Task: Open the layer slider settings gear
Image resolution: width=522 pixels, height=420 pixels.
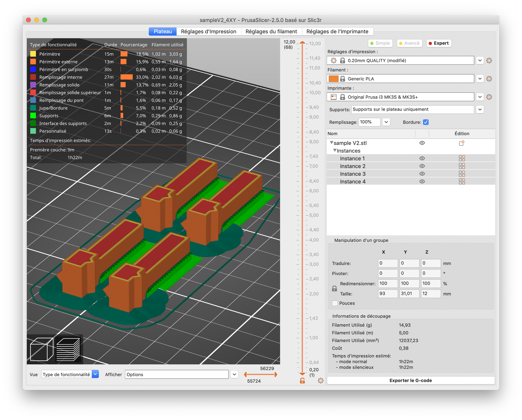Action: click(320, 381)
